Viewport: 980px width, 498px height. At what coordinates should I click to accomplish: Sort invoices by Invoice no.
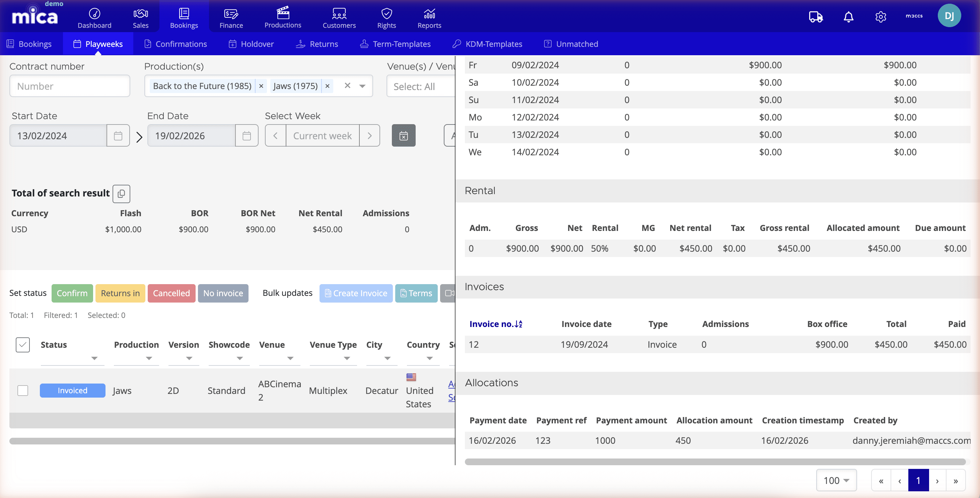click(x=495, y=324)
